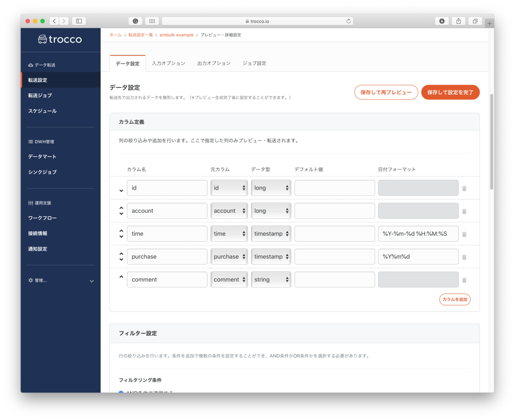Screen dimensions: 515x420
Task: Reload the trocco.io page
Action: point(349,21)
